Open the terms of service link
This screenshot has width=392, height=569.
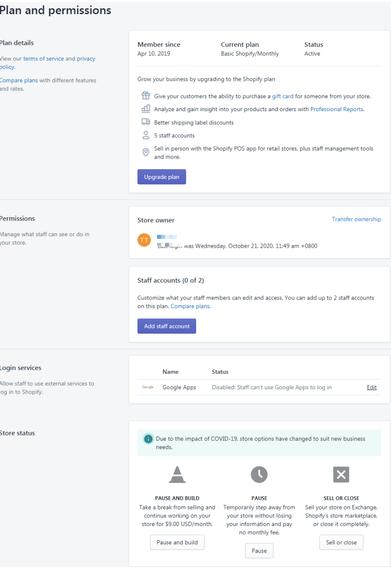tap(43, 59)
